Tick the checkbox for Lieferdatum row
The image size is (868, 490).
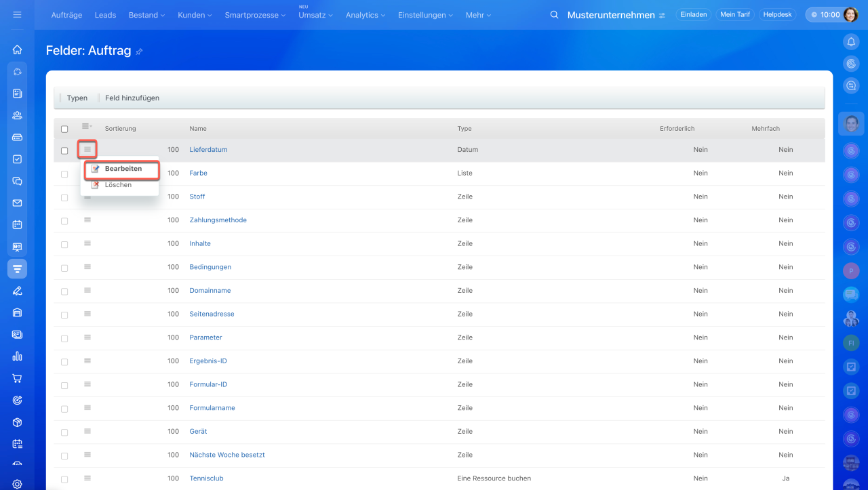click(64, 150)
